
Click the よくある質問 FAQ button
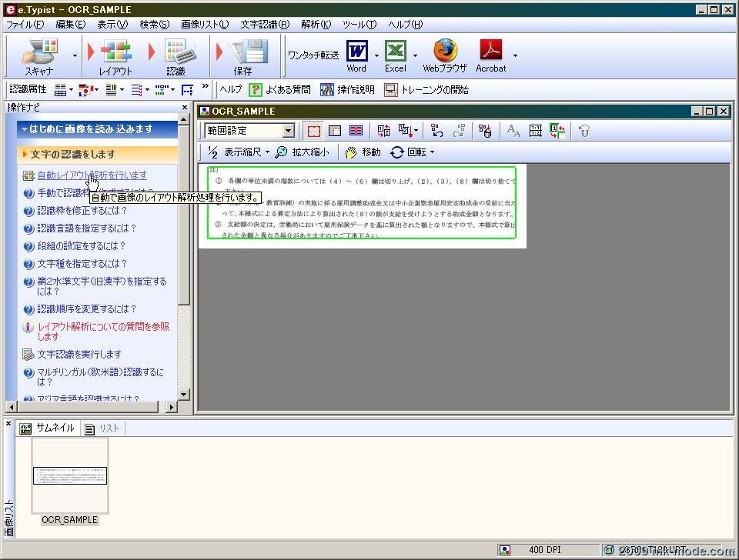279,90
